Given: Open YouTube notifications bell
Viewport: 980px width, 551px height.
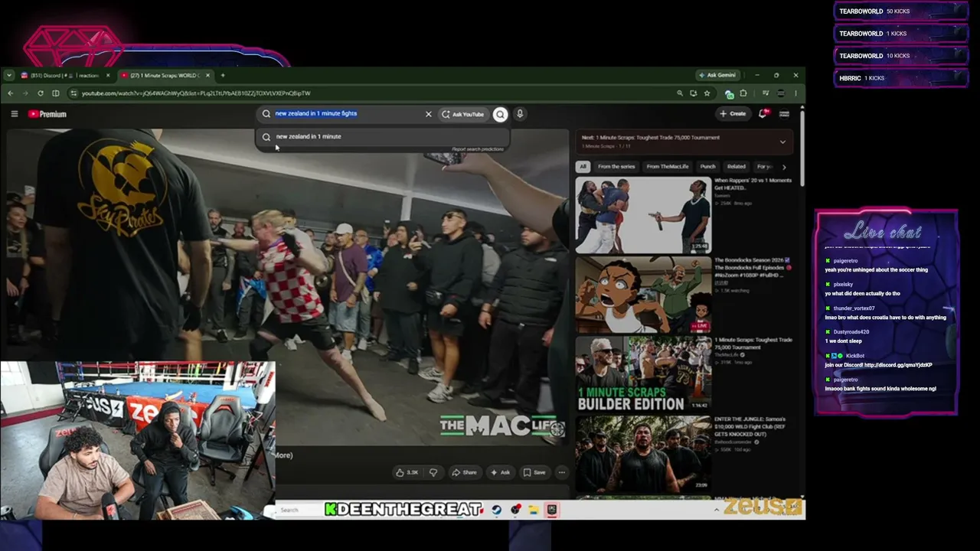Looking at the screenshot, I should 763,113.
